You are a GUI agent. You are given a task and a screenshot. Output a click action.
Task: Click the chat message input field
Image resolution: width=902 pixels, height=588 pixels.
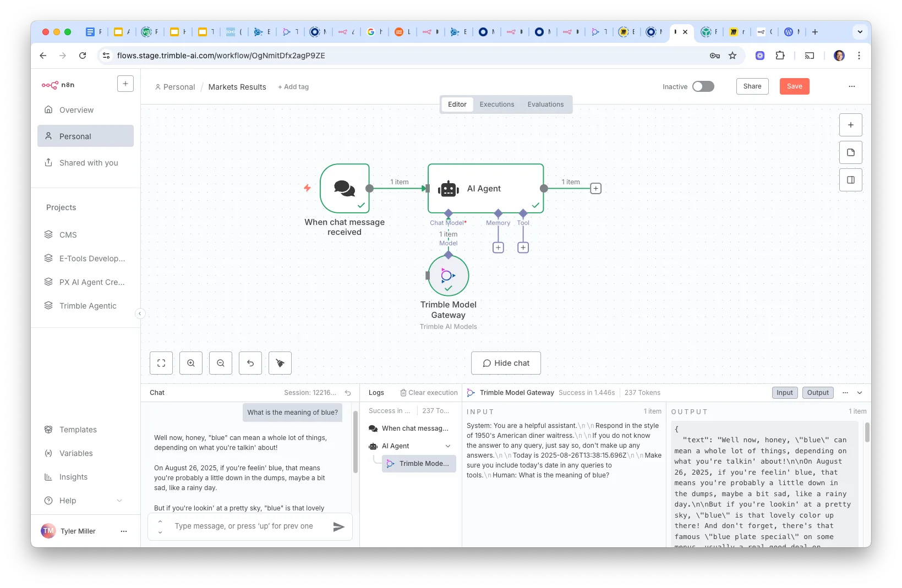coord(250,526)
